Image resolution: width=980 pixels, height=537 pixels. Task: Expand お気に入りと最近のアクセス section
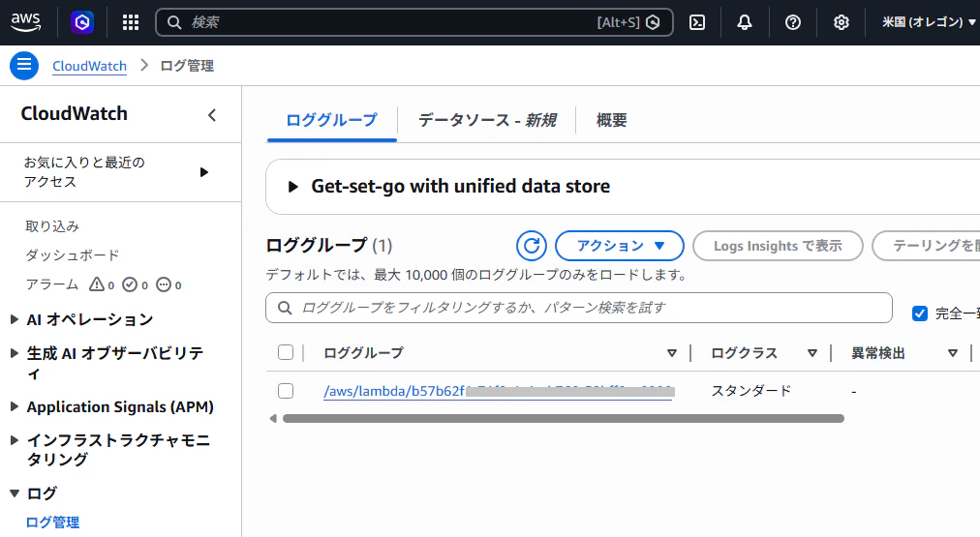203,171
